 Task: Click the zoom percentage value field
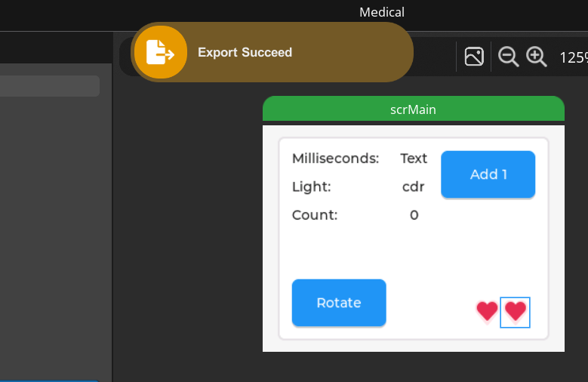point(573,57)
